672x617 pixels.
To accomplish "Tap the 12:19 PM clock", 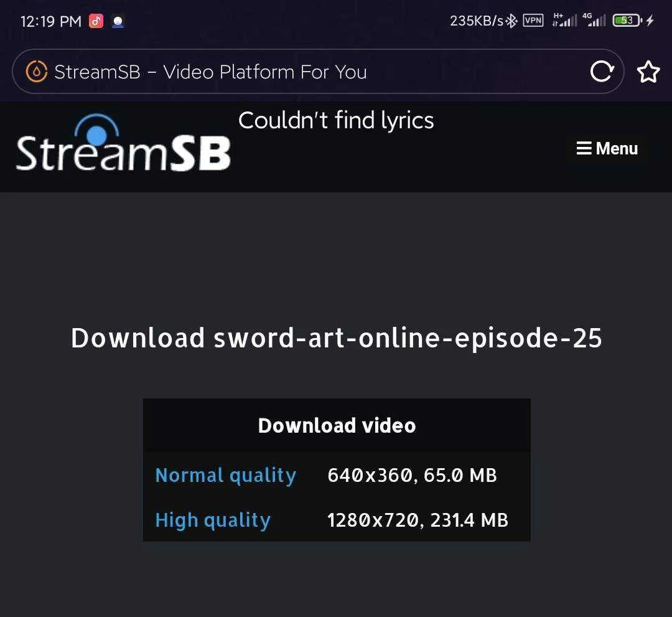I will (x=50, y=21).
